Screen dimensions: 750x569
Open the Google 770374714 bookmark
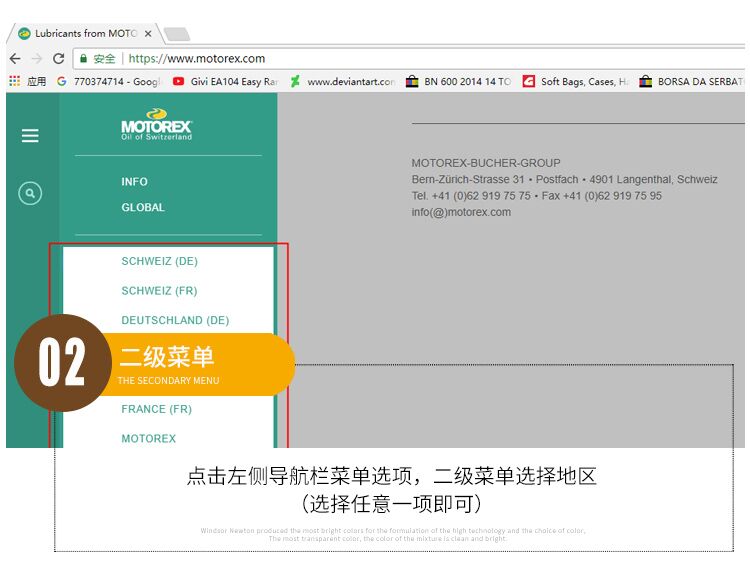click(x=110, y=81)
